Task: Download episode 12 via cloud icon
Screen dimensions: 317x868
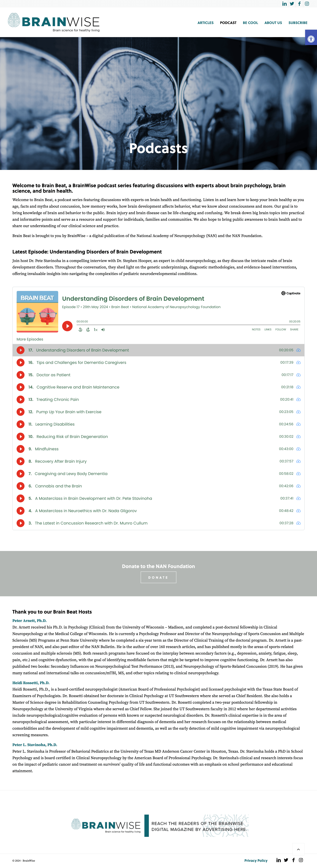Action: 298,412
